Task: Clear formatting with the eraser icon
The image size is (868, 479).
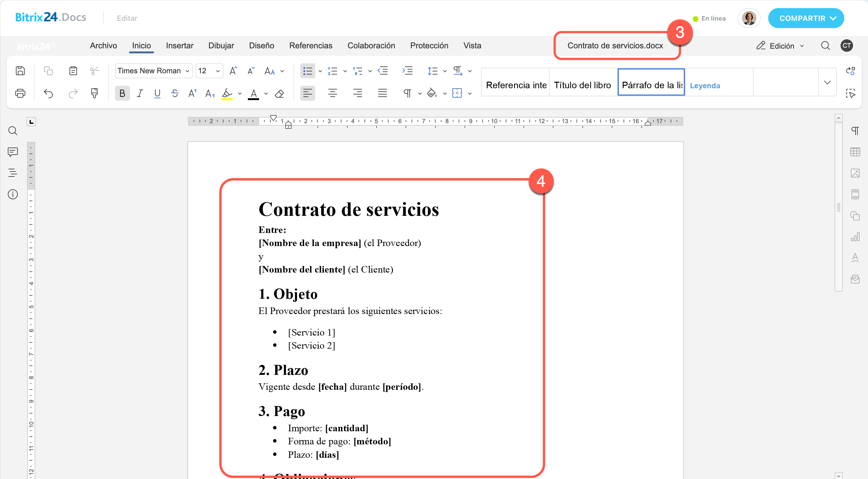Action: (x=279, y=93)
